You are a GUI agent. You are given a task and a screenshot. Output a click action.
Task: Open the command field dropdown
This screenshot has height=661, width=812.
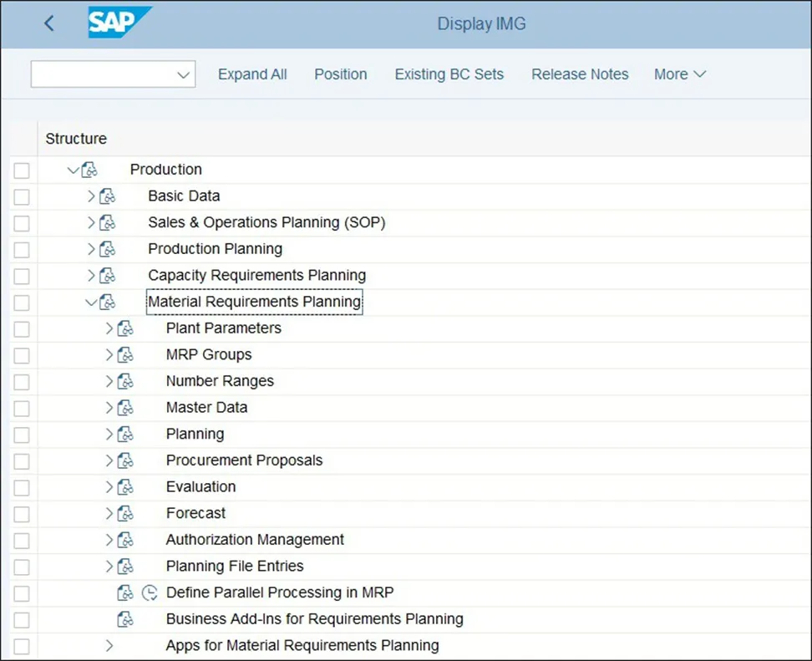point(184,74)
